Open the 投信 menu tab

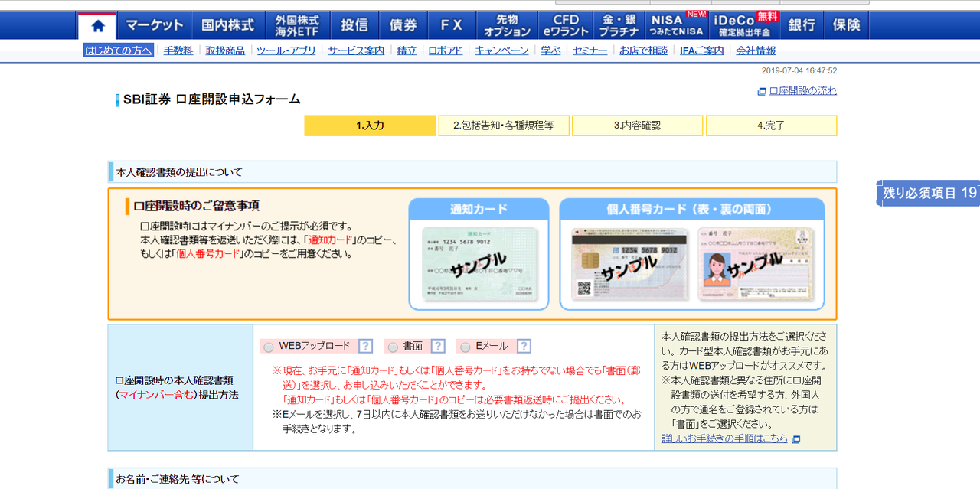(x=354, y=25)
